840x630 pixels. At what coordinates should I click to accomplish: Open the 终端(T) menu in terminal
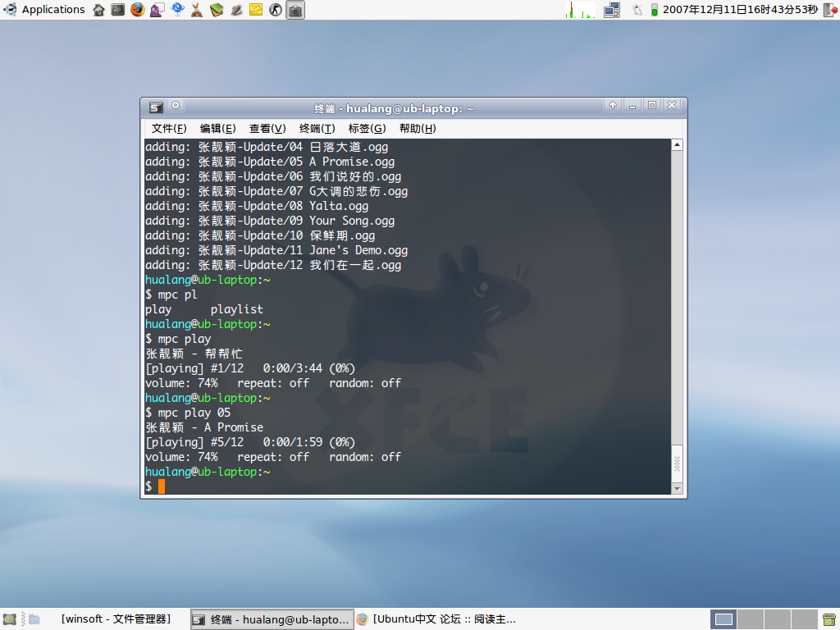click(317, 129)
